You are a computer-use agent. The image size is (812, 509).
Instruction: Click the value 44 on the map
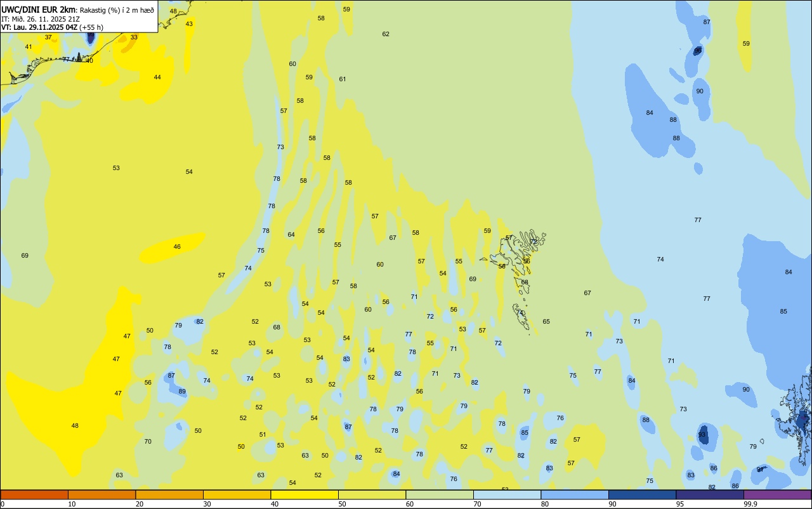[157, 77]
